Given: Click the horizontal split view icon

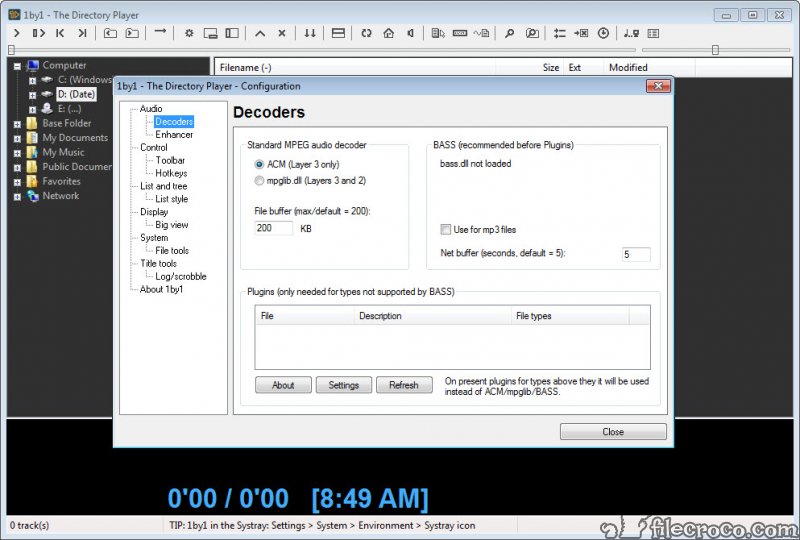Looking at the screenshot, I should coord(338,33).
